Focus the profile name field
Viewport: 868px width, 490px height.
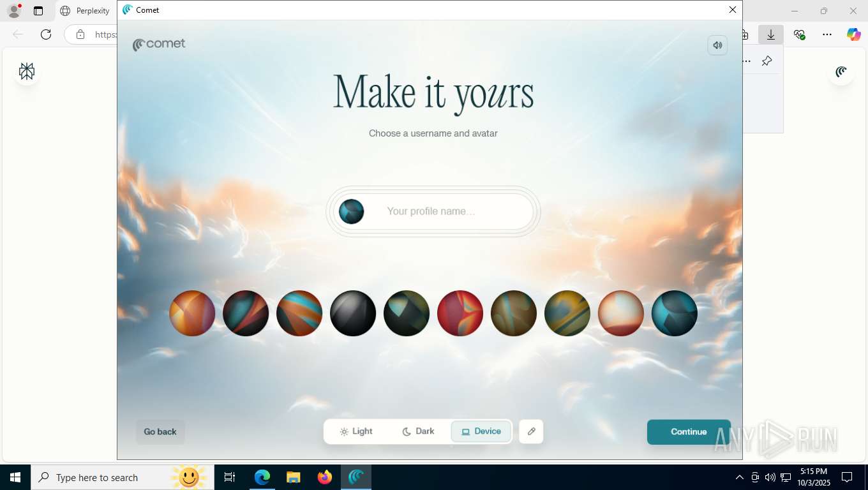coord(433,211)
